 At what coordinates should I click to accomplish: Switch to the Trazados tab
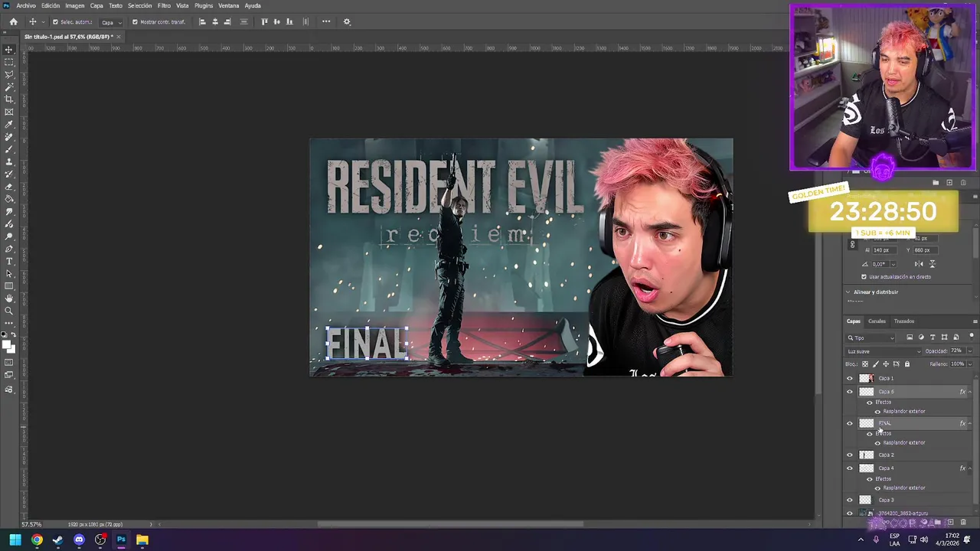click(x=904, y=321)
